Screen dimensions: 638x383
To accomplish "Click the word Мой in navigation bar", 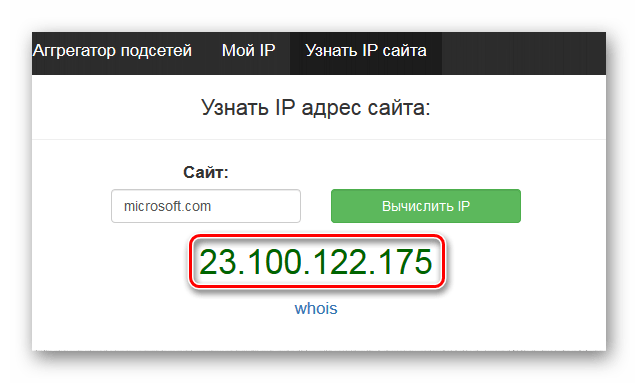I will pyautogui.click(x=235, y=51).
